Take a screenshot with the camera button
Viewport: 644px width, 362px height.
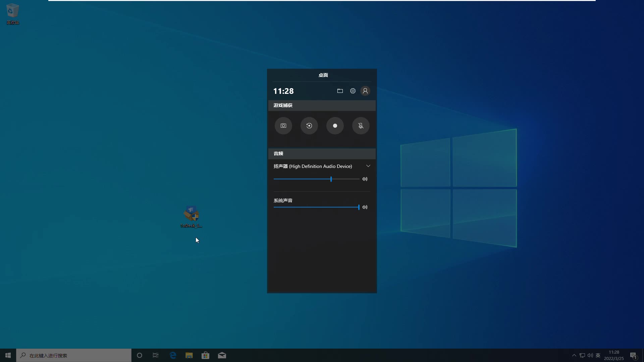(283, 126)
